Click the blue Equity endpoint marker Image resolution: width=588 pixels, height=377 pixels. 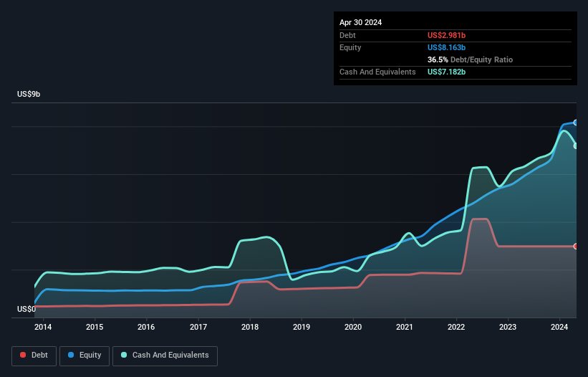click(576, 123)
